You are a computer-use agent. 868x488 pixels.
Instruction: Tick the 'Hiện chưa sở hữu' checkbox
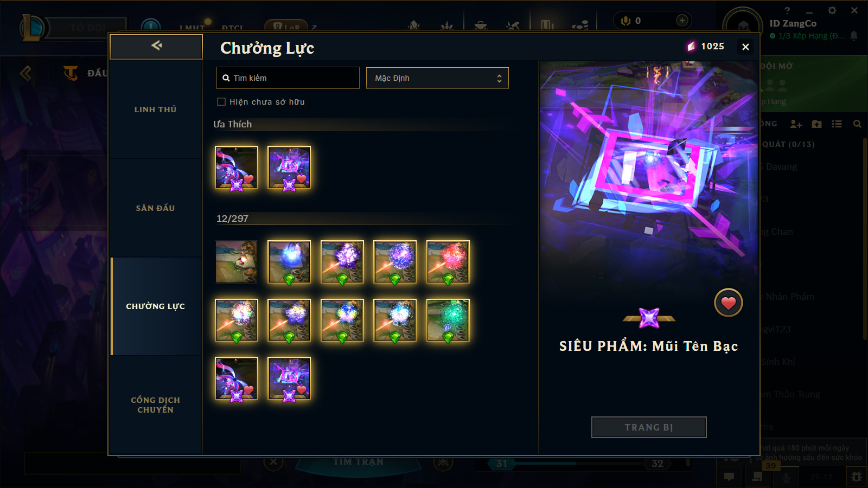click(x=221, y=102)
